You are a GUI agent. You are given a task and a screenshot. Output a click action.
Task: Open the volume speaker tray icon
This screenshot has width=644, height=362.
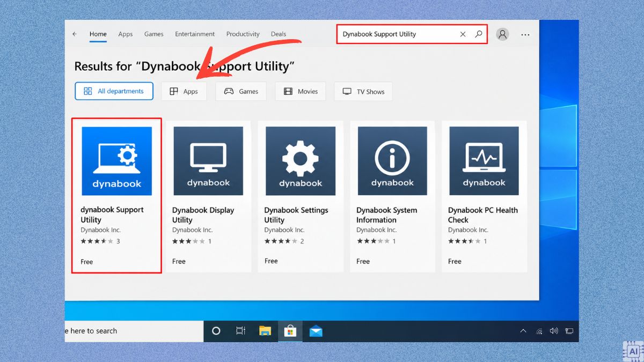pos(554,331)
